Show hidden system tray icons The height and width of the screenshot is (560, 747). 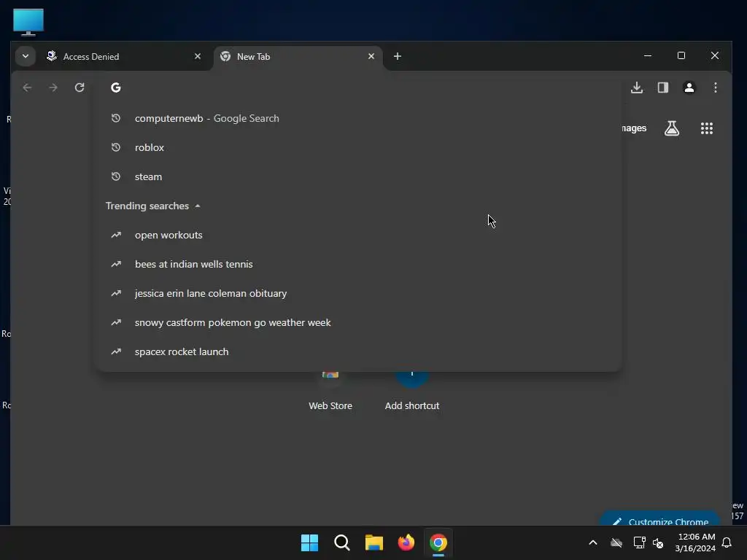pyautogui.click(x=593, y=542)
